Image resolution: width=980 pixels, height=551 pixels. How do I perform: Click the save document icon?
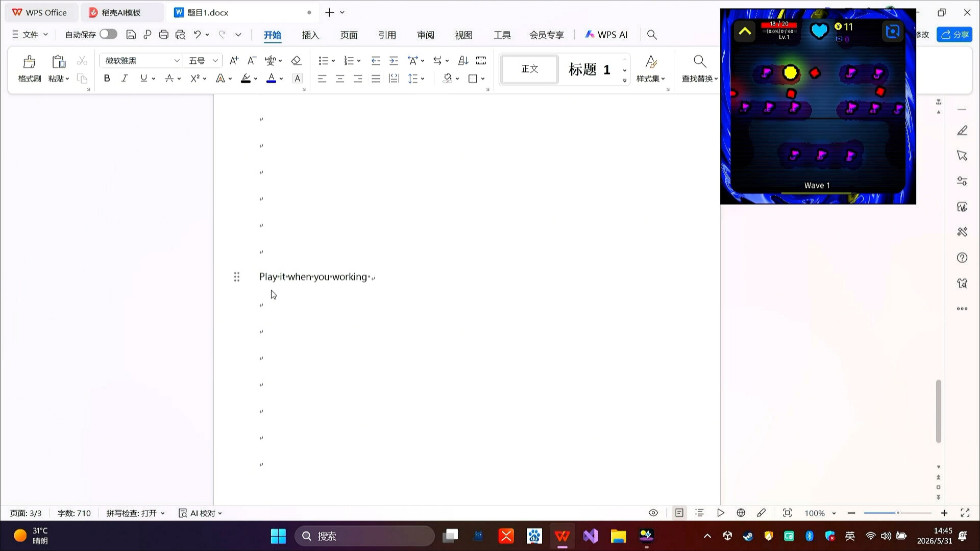[x=131, y=35]
